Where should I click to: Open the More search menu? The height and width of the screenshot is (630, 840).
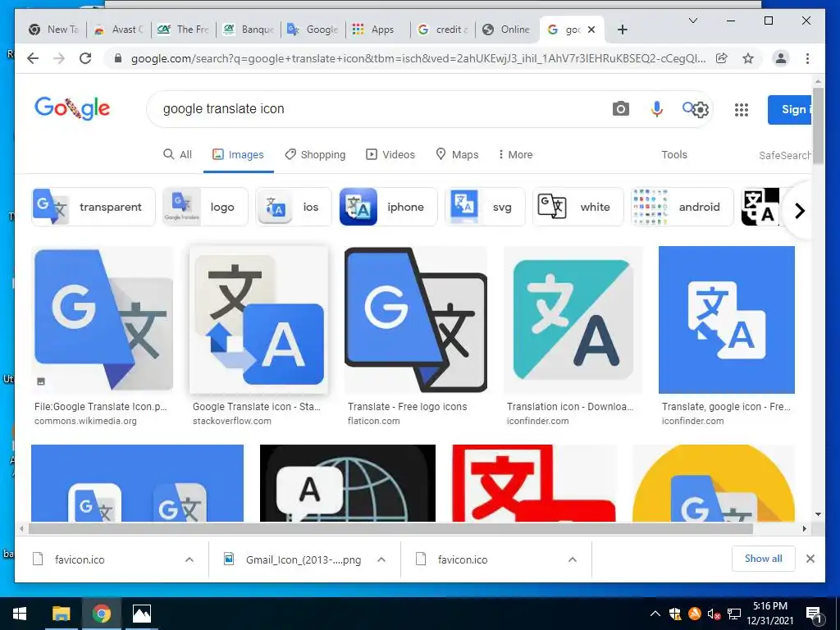(x=515, y=154)
